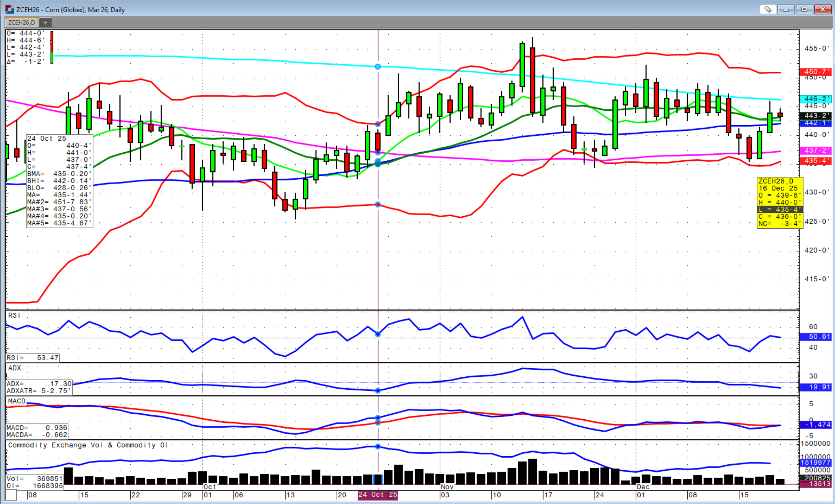Add a new chart tab with plus button
The height and width of the screenshot is (504, 835).
45,22
